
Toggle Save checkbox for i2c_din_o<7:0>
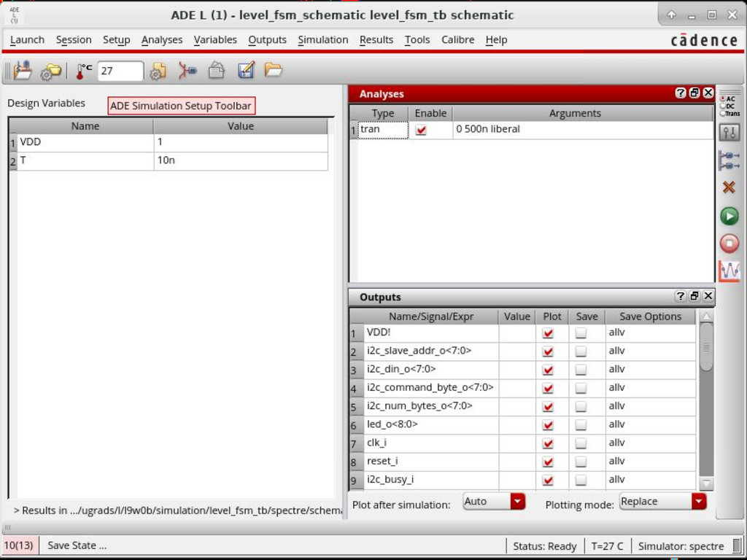click(x=581, y=370)
